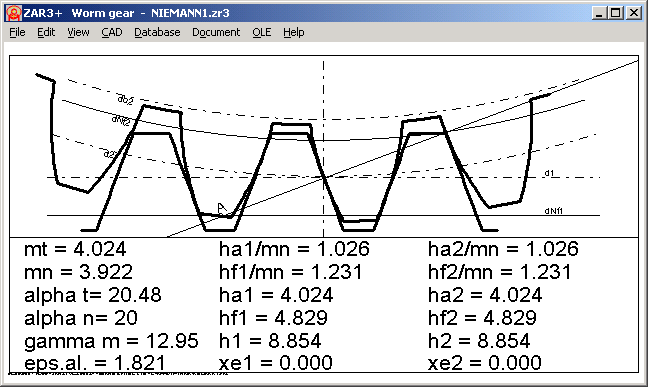Viewport: 648px width, 387px height.
Task: Select the dNf1 line label
Action: 553,211
